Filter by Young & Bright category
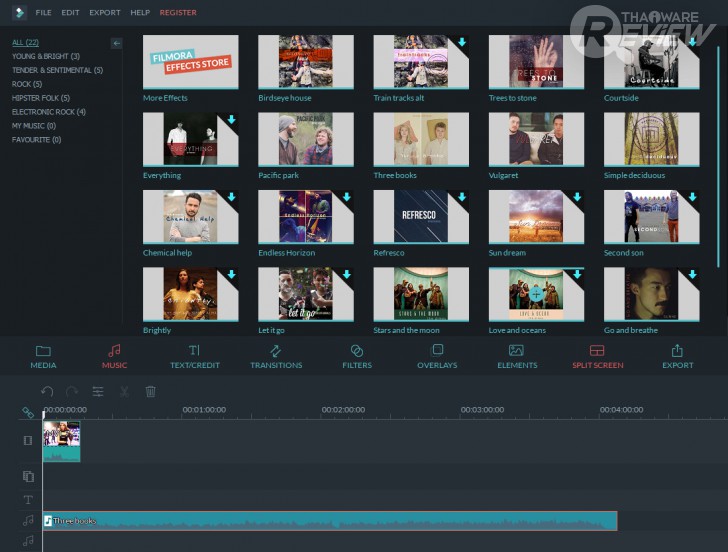The image size is (728, 552). 46,56
